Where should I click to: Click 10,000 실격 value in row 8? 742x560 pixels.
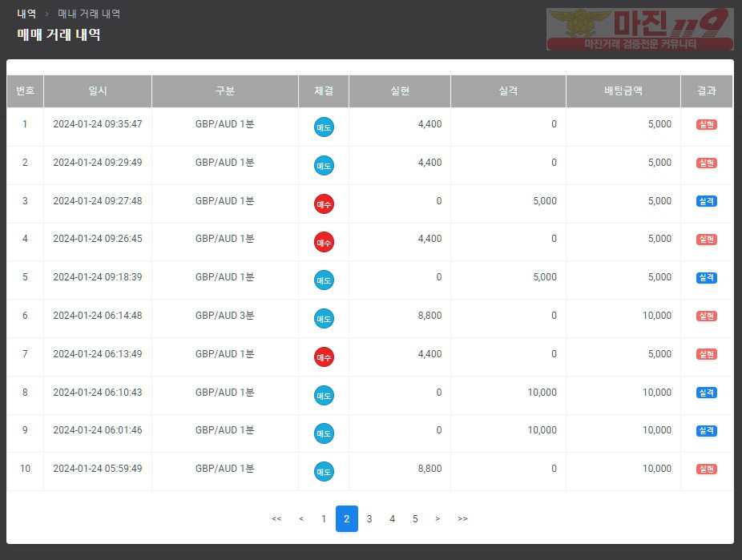pyautogui.click(x=542, y=392)
